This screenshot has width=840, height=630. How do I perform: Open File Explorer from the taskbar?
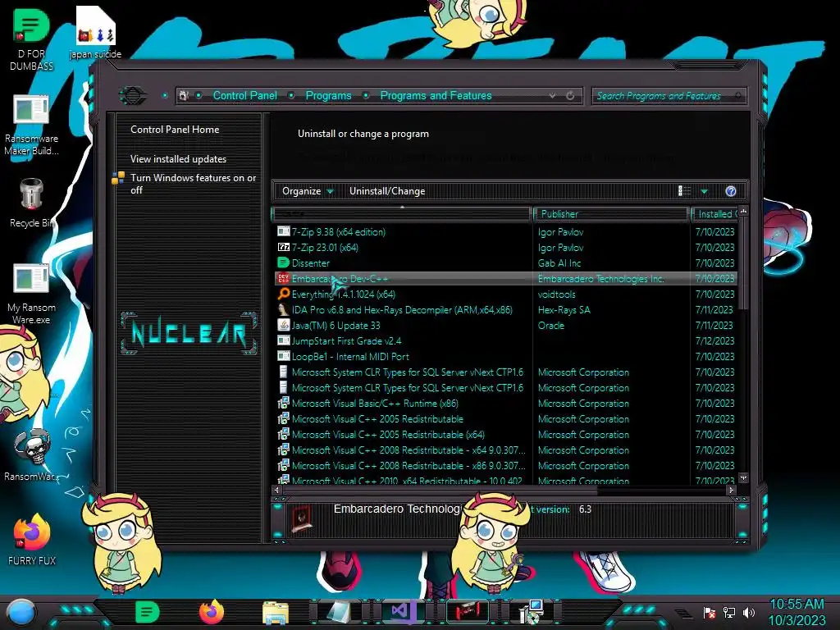click(x=276, y=613)
